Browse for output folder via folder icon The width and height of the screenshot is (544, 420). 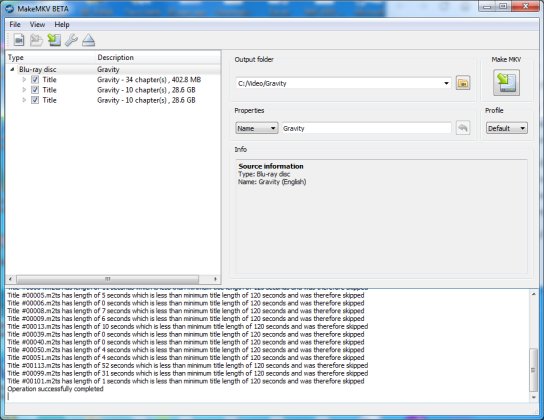click(463, 83)
